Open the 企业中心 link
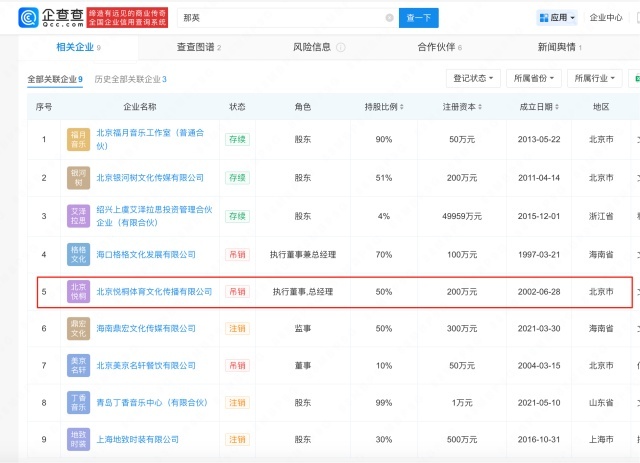 coord(606,18)
